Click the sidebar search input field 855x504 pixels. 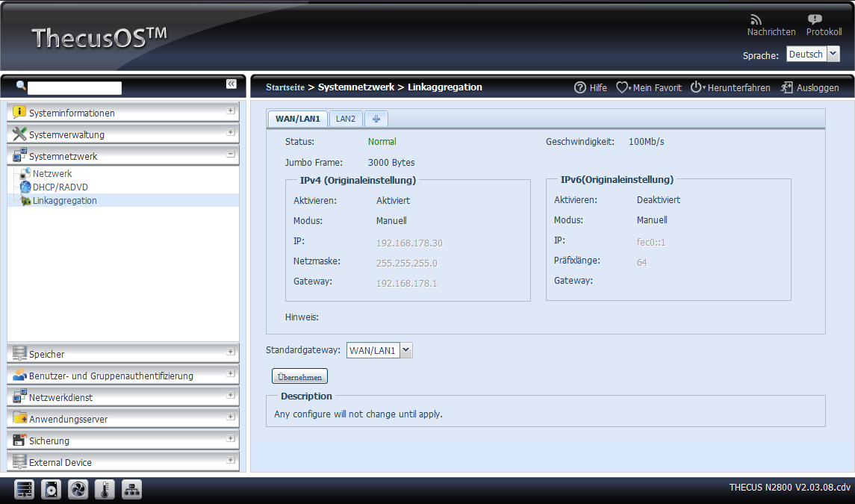(74, 87)
